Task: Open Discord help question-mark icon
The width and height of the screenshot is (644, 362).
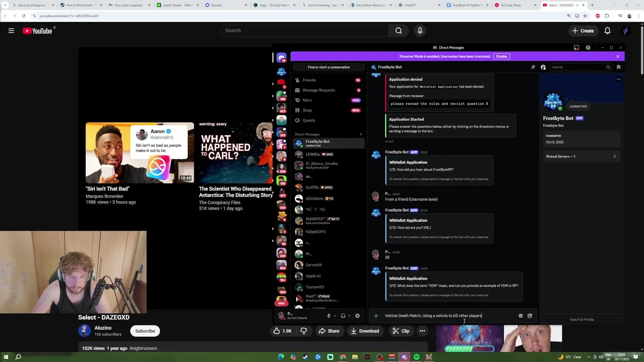Action: coord(588,48)
